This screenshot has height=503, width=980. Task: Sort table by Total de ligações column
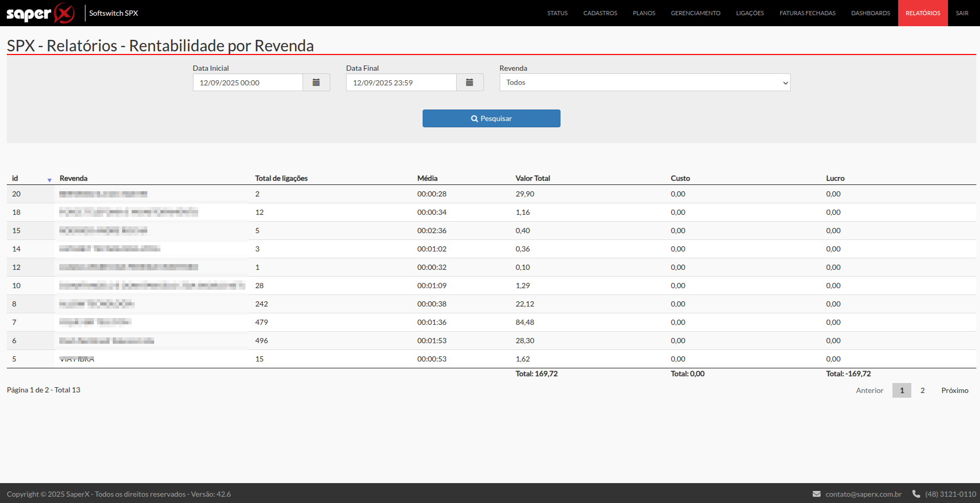click(281, 178)
